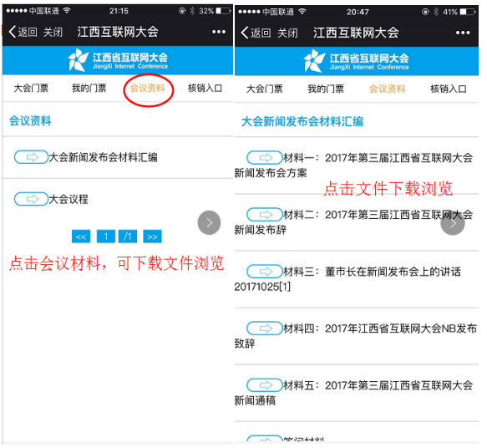Tap the arrow icon beside 大会议程

coord(31,199)
